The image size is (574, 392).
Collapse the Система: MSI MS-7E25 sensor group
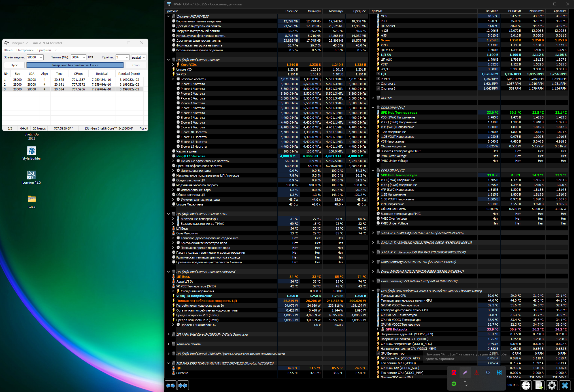[x=169, y=16]
